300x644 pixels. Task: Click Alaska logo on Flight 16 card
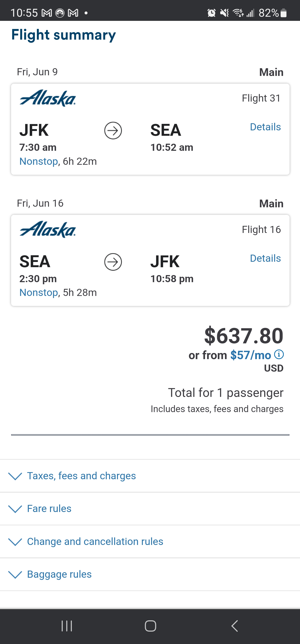click(47, 229)
